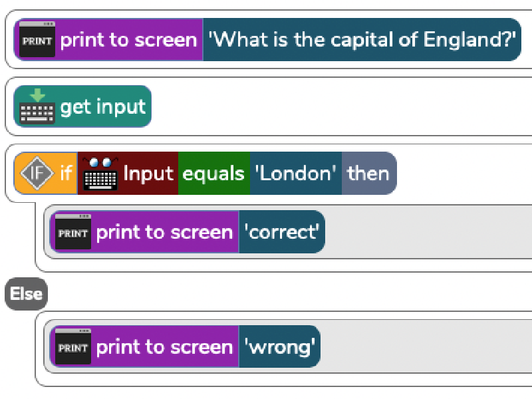Viewport: 532px width, 399px height.
Task: Click empty grey area beside 'wrong' block
Action: (x=424, y=346)
